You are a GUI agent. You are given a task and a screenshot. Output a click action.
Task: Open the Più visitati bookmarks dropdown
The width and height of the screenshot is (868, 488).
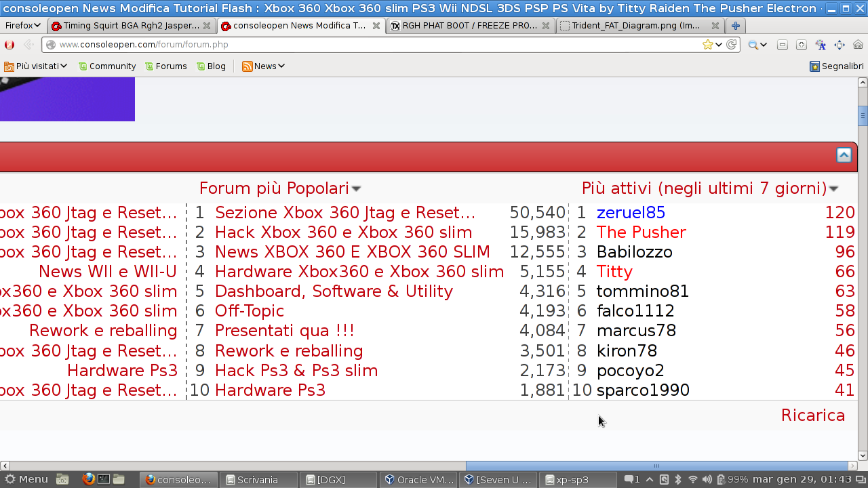[x=36, y=66]
